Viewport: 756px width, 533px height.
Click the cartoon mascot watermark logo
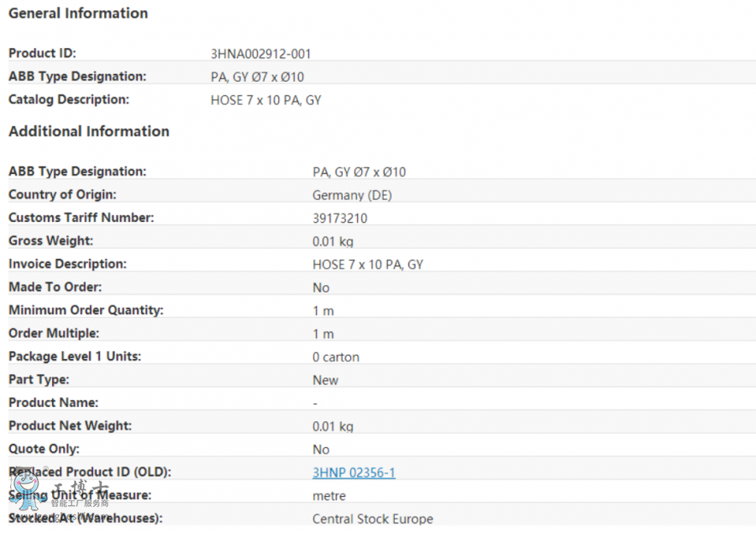tap(27, 491)
